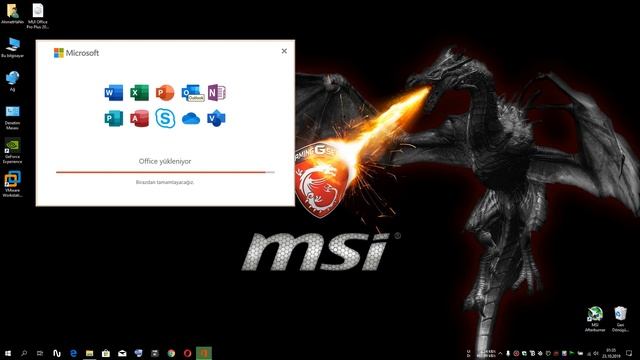Viewport: 640px width, 360px height.
Task: Select the Bu bilgisayar desktop icon
Action: [12, 48]
